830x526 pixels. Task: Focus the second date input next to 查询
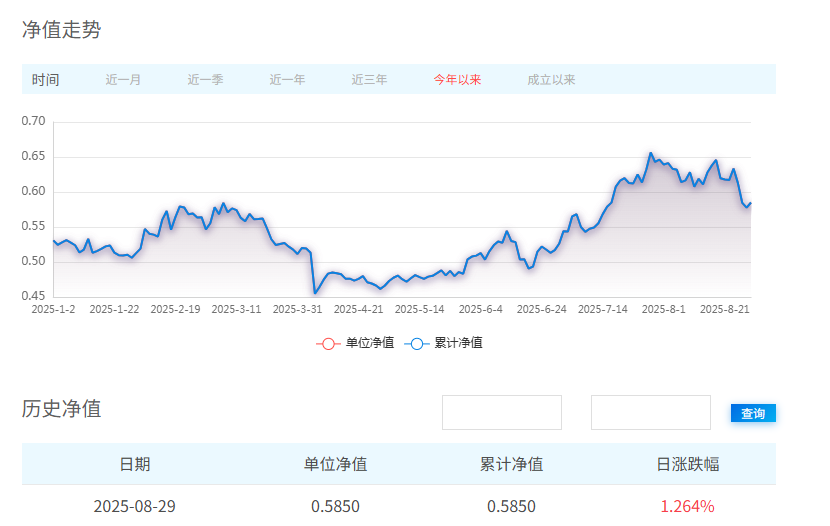coord(650,412)
